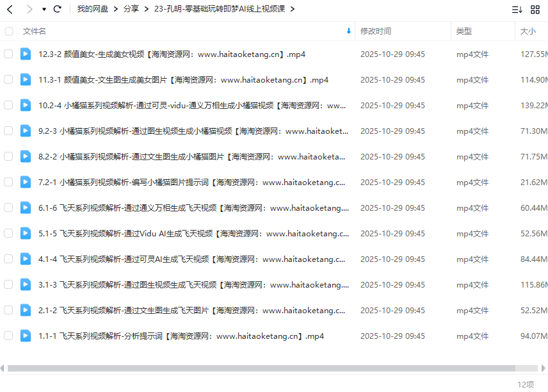Click the blue sort arrow in 文件名 column
This screenshot has height=392, width=548.
pyautogui.click(x=348, y=31)
